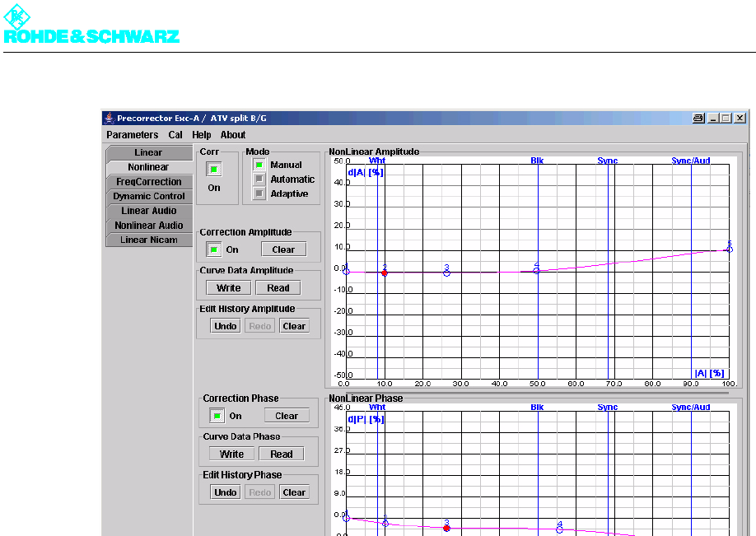Toggle Correction Phase On
Screen dimensions: 756x536
click(x=217, y=416)
